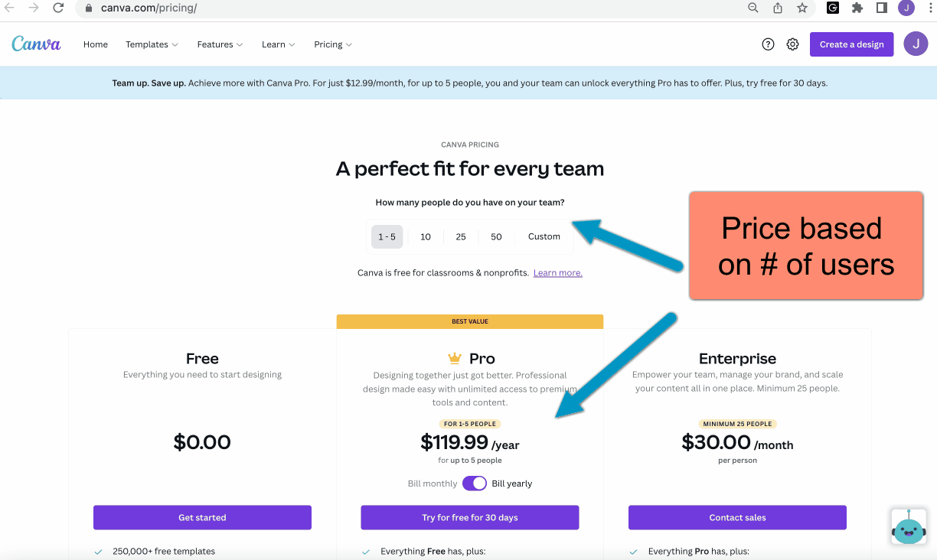937x560 pixels.
Task: Open the chat assistant widget
Action: point(908,527)
